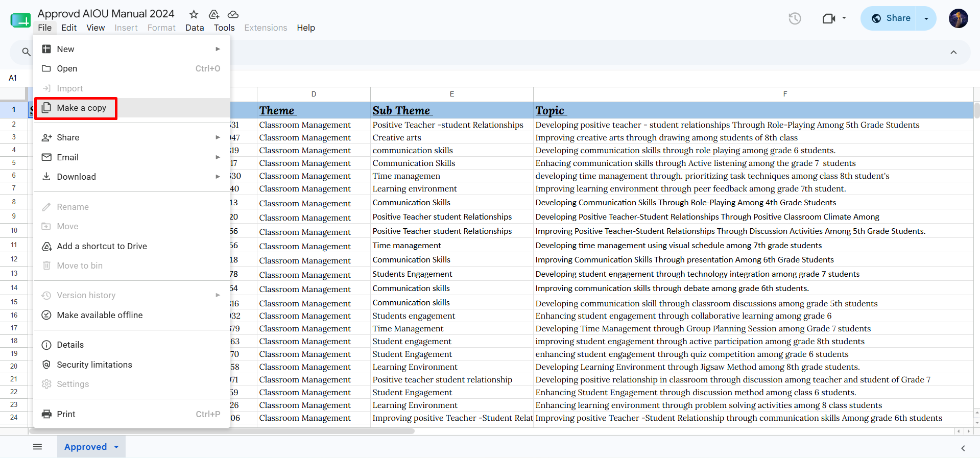Image resolution: width=980 pixels, height=458 pixels.
Task: Open the Google account avatar
Action: pos(959,18)
